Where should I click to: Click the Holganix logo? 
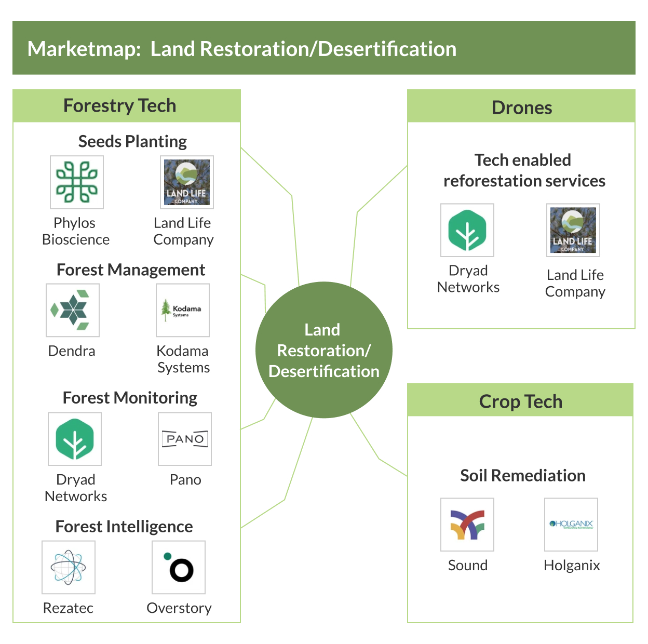[x=571, y=525]
